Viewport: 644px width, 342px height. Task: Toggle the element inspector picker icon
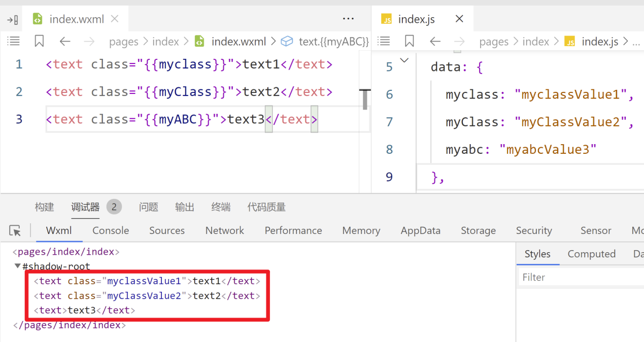click(x=15, y=231)
